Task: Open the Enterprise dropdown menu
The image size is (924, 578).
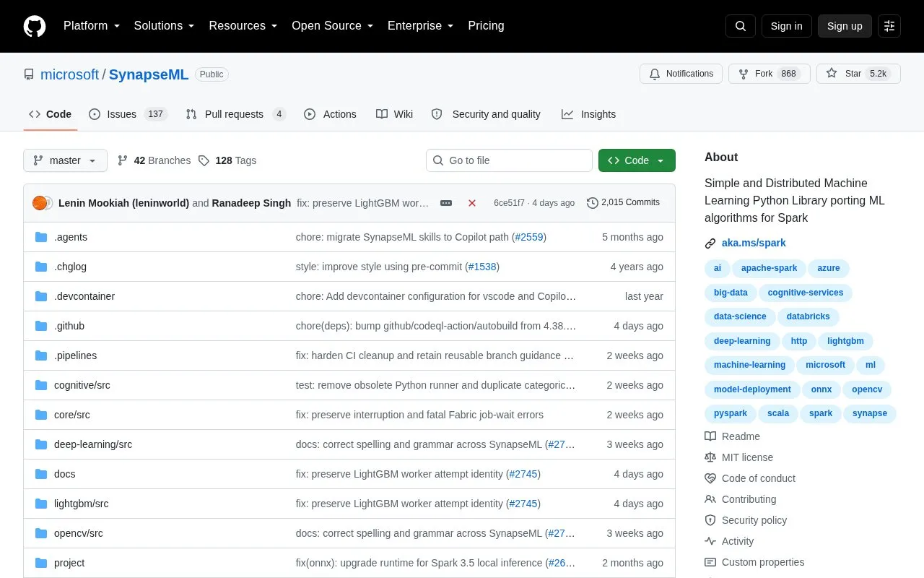Action: click(x=420, y=26)
